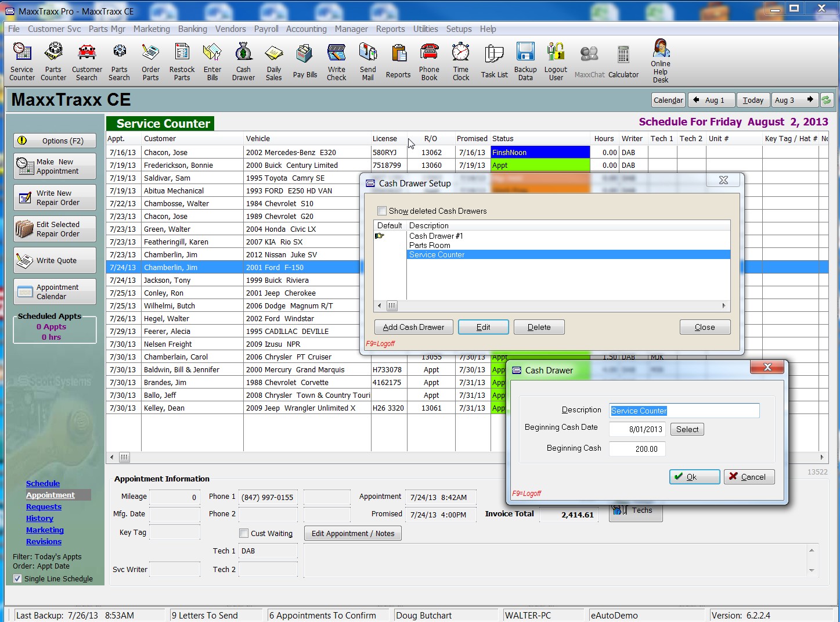
Task: Open the Marketing link in sidebar
Action: coord(45,530)
